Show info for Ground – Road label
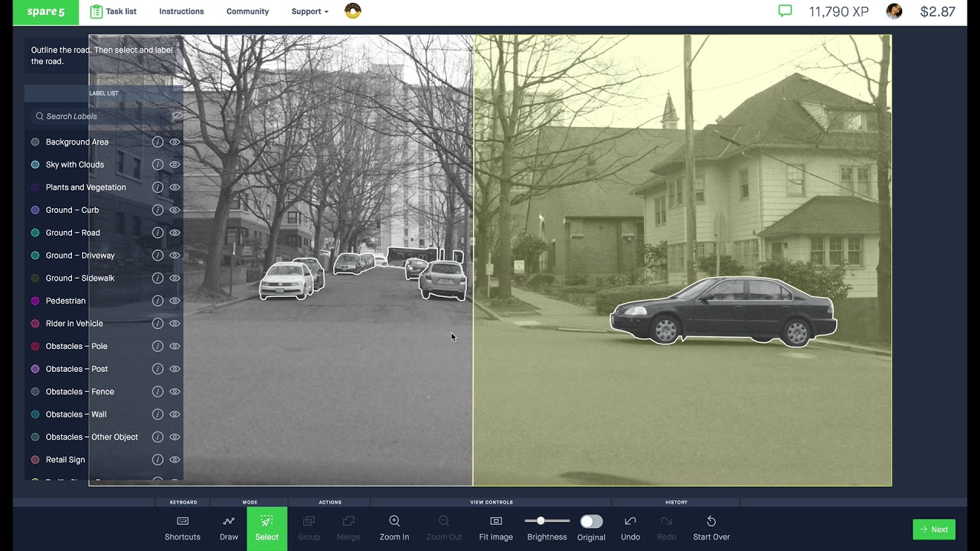Screen dimensions: 980x551 pos(158,233)
